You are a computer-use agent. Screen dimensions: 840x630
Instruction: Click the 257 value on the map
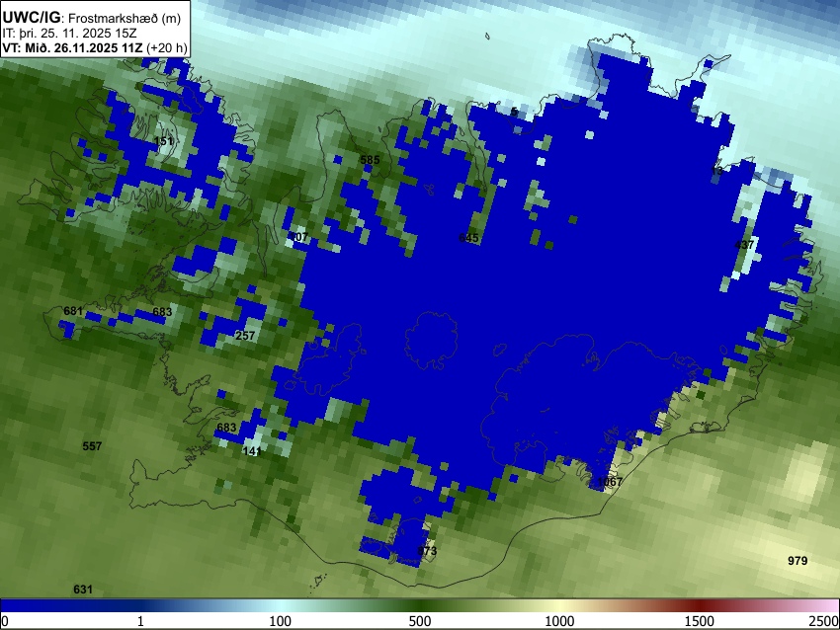245,336
